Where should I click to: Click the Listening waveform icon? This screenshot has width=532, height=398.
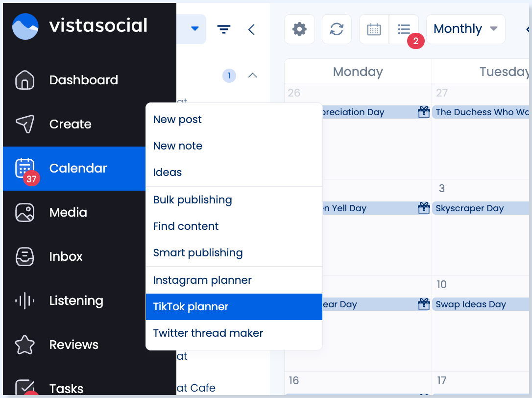pyautogui.click(x=25, y=300)
